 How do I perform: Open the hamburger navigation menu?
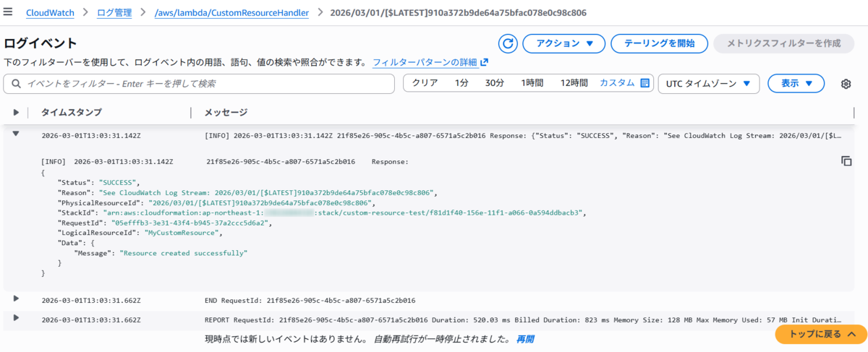coord(9,12)
